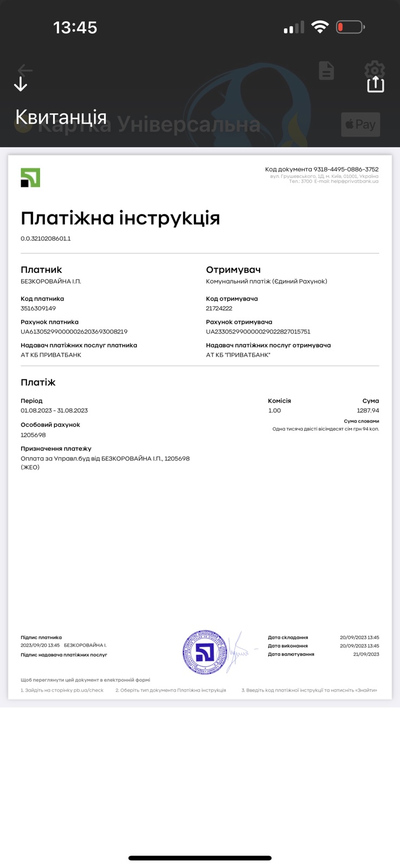The width and height of the screenshot is (400, 868).
Task: Tap the cellular signal bars
Action: 294,28
